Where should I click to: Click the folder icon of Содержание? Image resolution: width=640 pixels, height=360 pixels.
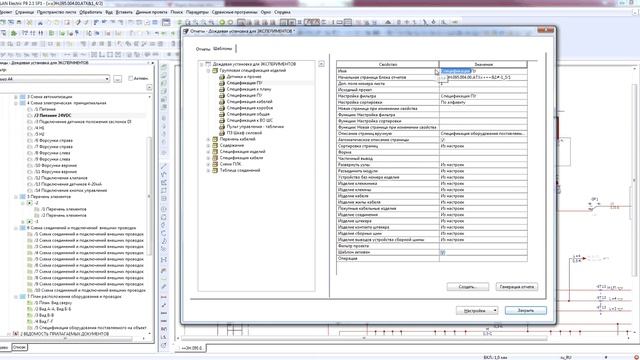pos(215,145)
